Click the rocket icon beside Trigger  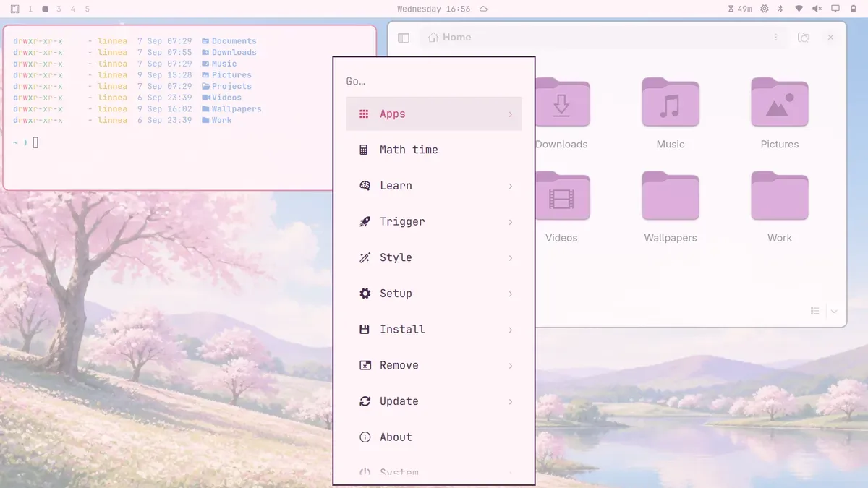point(365,222)
